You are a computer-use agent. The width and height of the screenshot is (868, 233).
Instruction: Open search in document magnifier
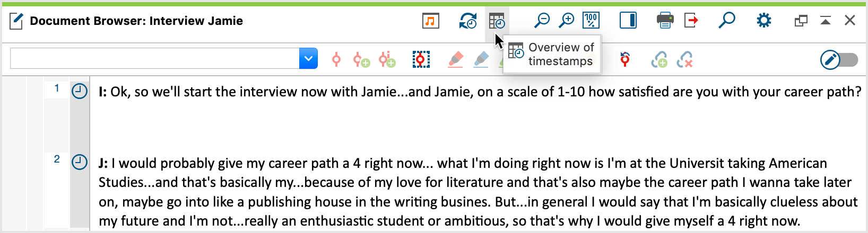coord(726,21)
